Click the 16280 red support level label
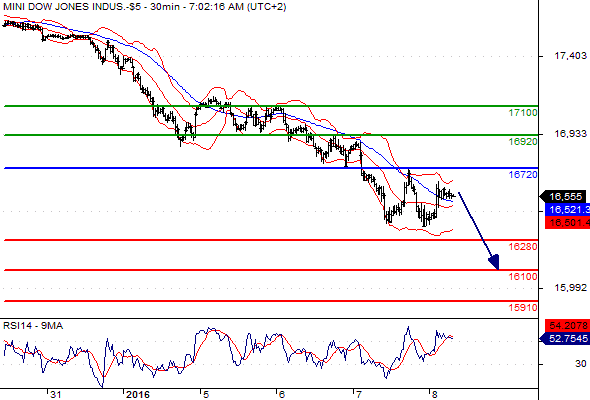The height and width of the screenshot is (400, 590). [x=523, y=247]
